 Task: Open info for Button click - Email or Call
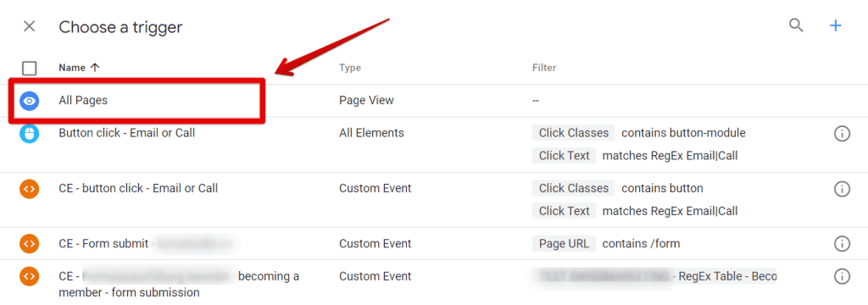pyautogui.click(x=842, y=133)
